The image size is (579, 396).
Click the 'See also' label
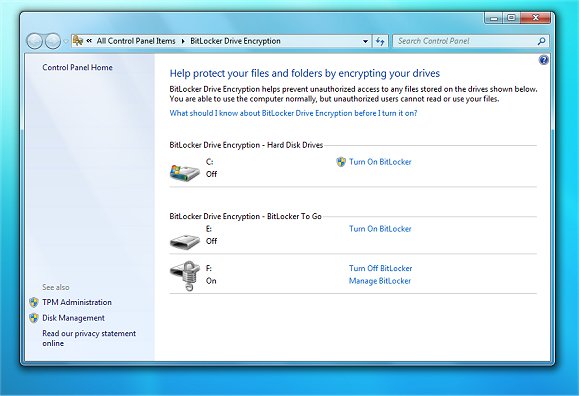coord(55,287)
